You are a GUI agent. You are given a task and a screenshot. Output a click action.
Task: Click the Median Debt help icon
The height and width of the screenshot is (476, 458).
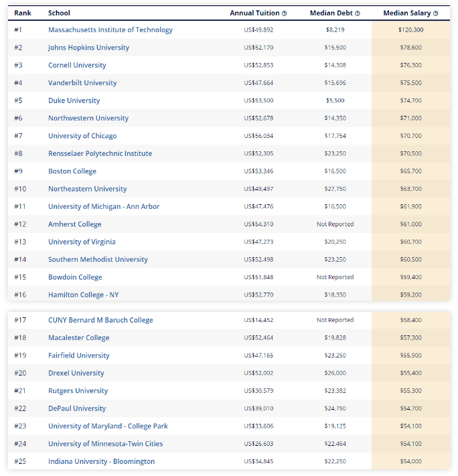click(358, 13)
